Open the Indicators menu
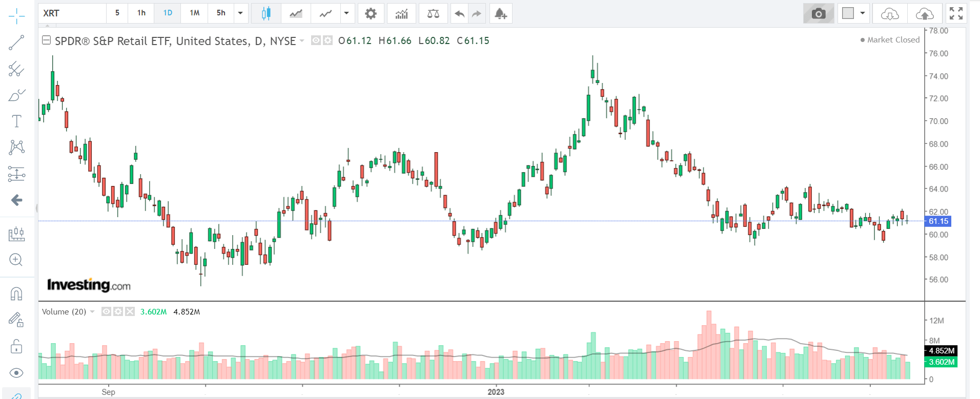The width and height of the screenshot is (980, 399). [401, 14]
